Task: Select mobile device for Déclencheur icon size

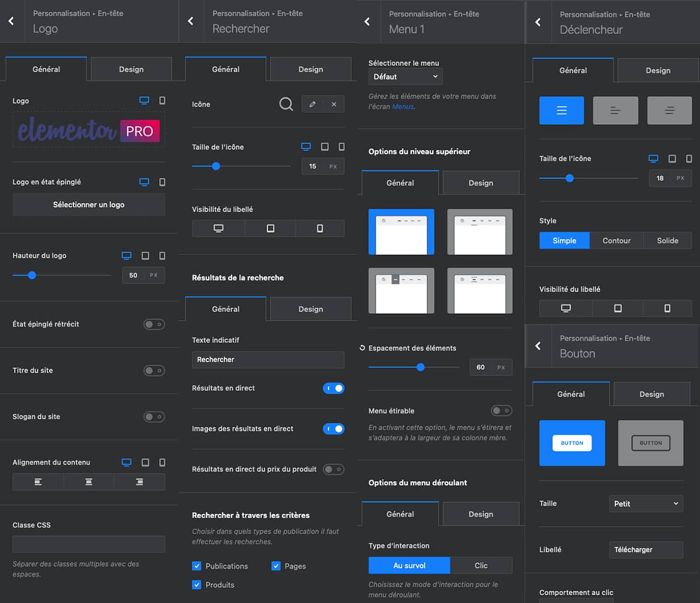Action: pyautogui.click(x=689, y=159)
